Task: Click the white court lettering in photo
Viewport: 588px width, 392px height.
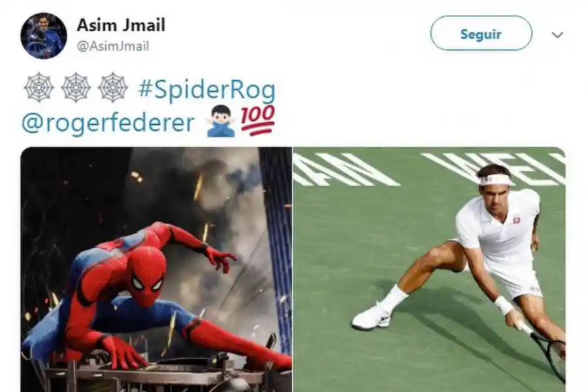Action: pos(429,169)
